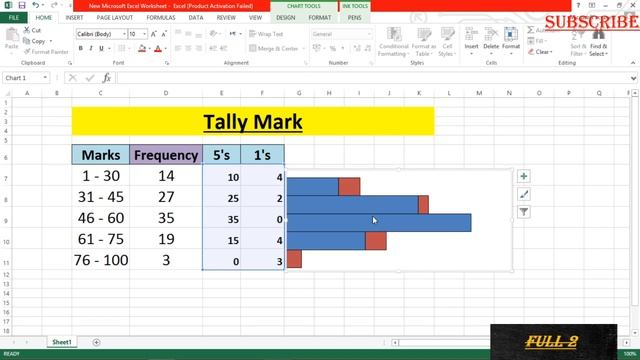Toggle Bold formatting
Viewport: 640px width, 360px height.
(x=80, y=49)
